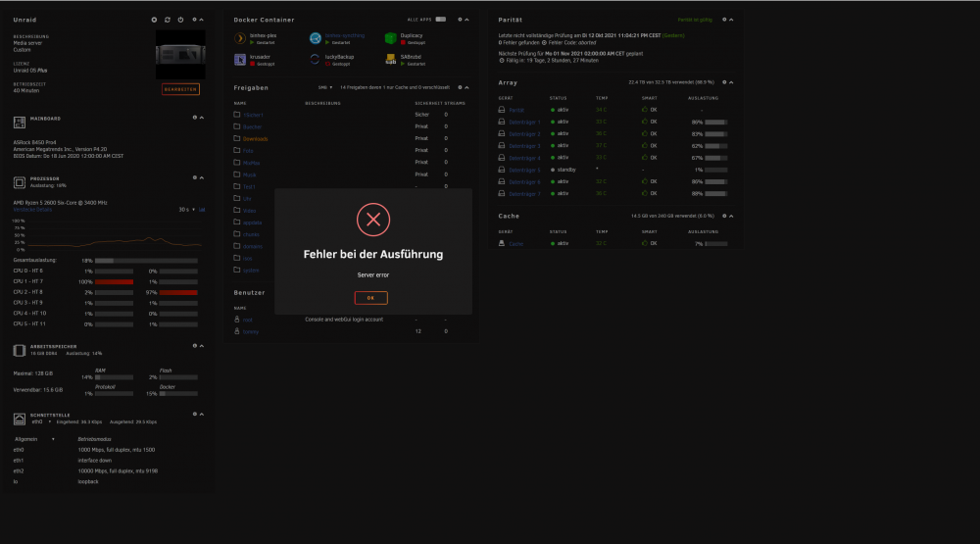Click the folder icon beside appdata
The image size is (980, 544).
(x=237, y=222)
